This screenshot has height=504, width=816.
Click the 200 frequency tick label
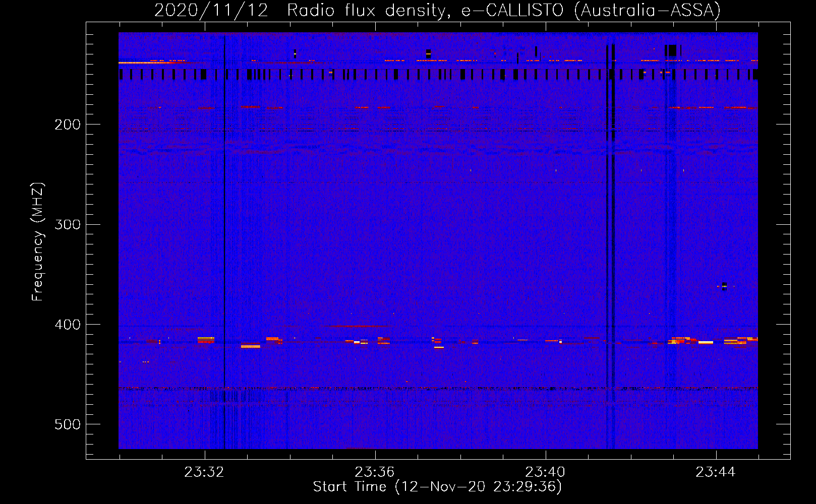(x=68, y=124)
